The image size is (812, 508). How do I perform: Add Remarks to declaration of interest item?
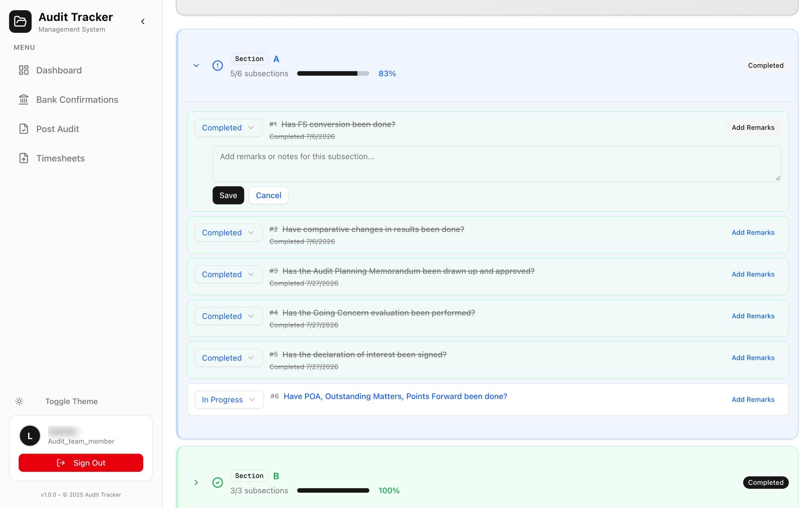point(753,358)
